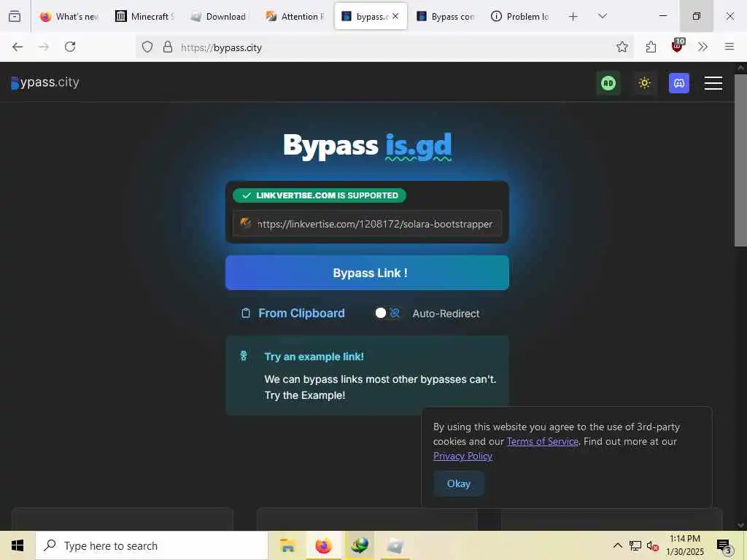The height and width of the screenshot is (560, 747).
Task: Click the bypass.city logo
Action: point(45,82)
